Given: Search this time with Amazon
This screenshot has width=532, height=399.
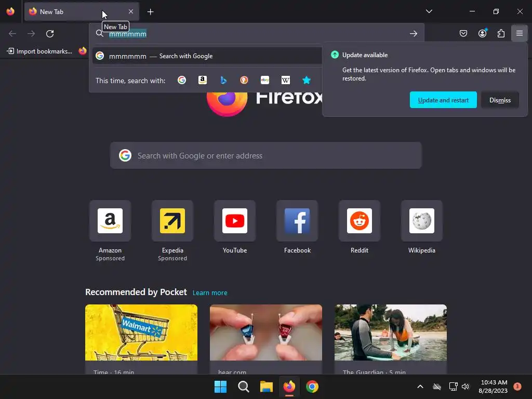Looking at the screenshot, I should [x=203, y=80].
